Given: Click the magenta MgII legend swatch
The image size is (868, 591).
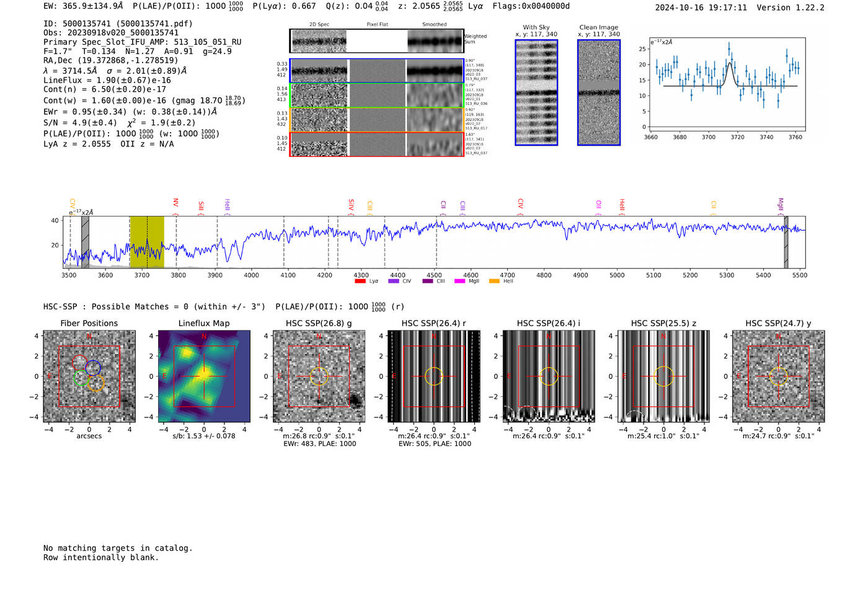Looking at the screenshot, I should point(459,281).
